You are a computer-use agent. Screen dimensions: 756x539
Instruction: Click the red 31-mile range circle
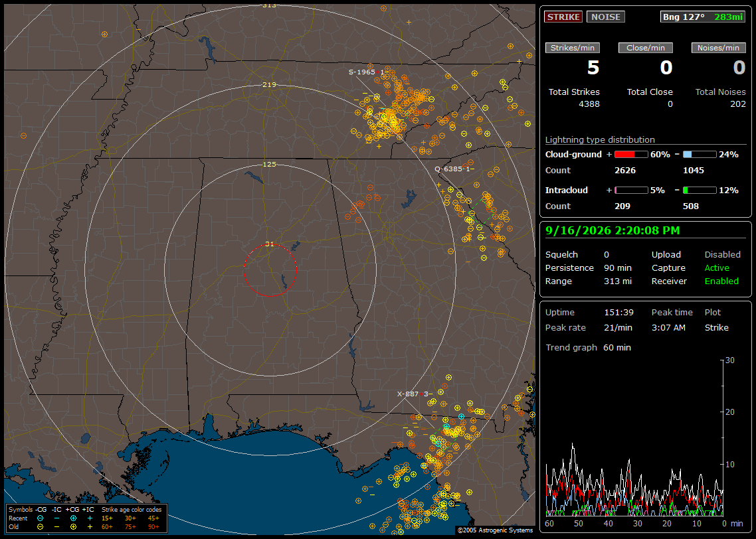270,270
